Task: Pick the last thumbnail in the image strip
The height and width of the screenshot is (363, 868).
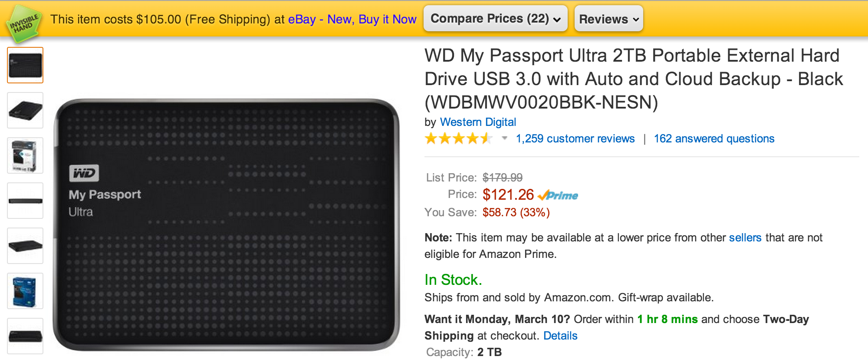Action: (x=25, y=336)
